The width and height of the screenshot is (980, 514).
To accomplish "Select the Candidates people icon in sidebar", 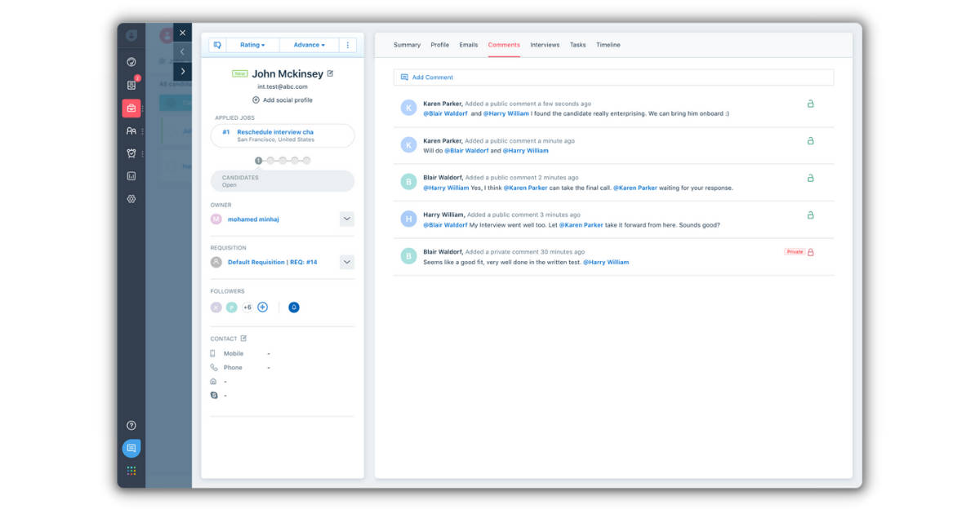I will coord(131,131).
